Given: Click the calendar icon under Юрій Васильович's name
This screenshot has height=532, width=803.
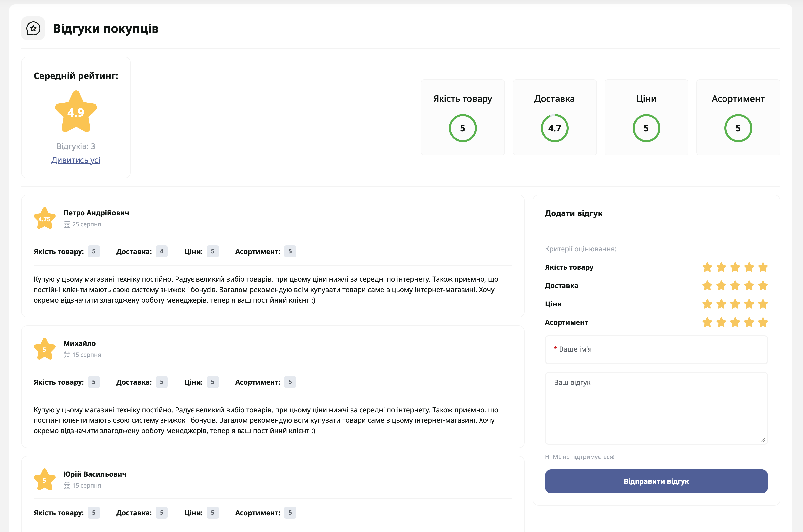Looking at the screenshot, I should 67,486.
